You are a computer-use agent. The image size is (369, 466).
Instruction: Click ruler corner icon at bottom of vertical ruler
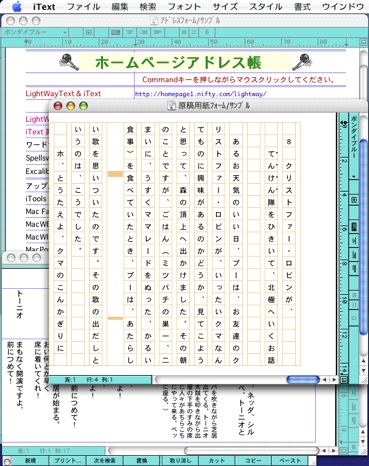point(344,380)
